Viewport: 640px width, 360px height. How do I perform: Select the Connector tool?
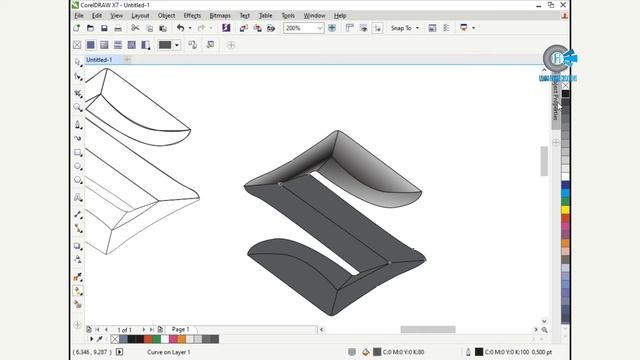(x=78, y=228)
